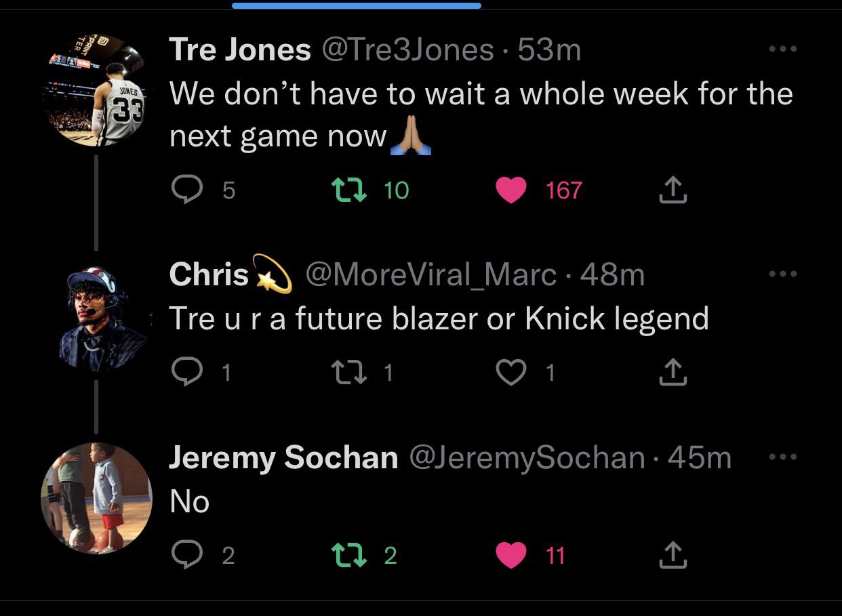Reply to Jeremy Sochan's "No" tweet
Viewport: 842px width, 616px height.
[184, 556]
